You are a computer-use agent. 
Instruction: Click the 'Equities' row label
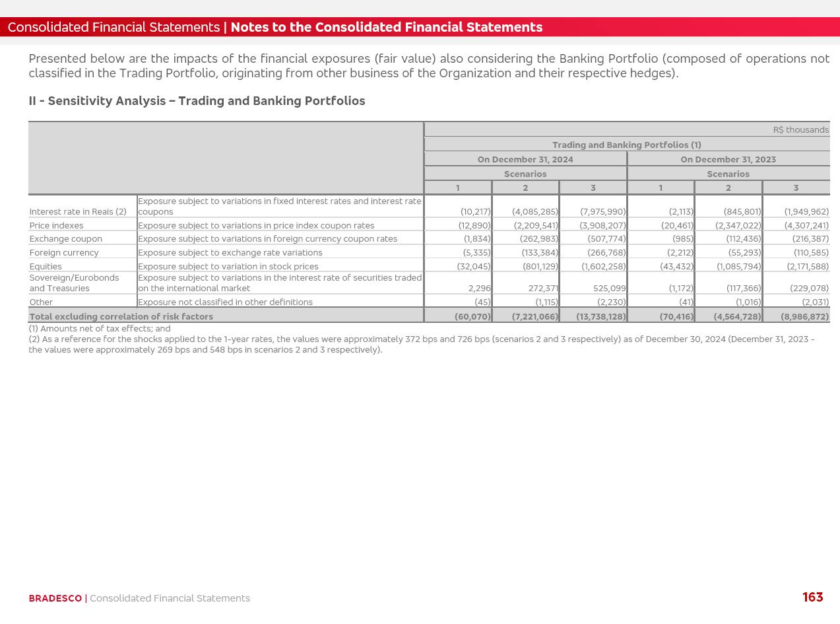point(46,267)
